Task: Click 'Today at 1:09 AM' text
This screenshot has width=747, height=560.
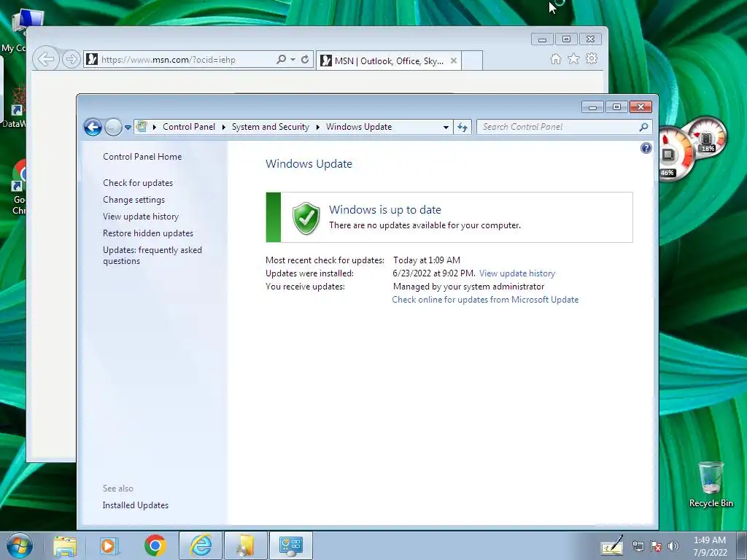Action: (x=426, y=260)
